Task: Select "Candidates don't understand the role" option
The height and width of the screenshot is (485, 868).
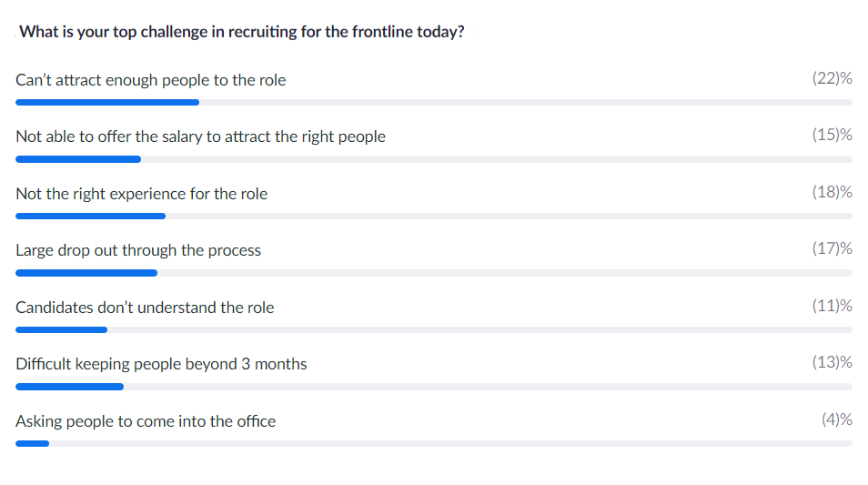Action: coord(145,308)
